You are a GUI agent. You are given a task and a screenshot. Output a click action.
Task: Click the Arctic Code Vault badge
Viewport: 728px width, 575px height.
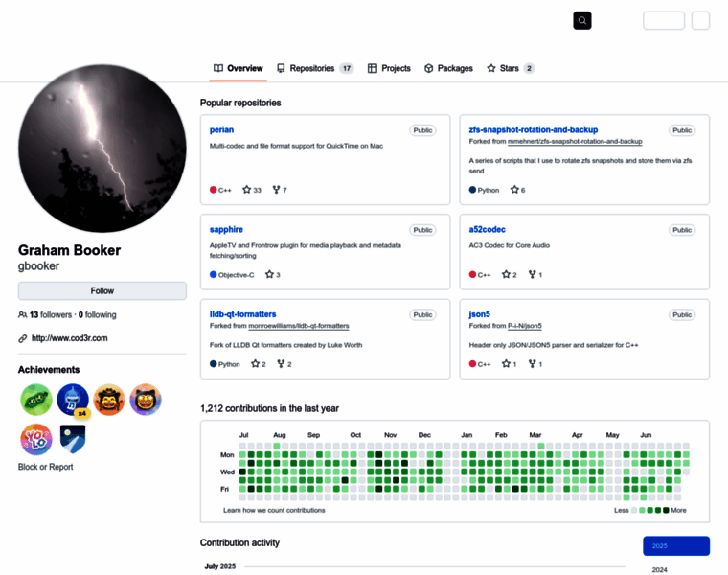coord(73,439)
